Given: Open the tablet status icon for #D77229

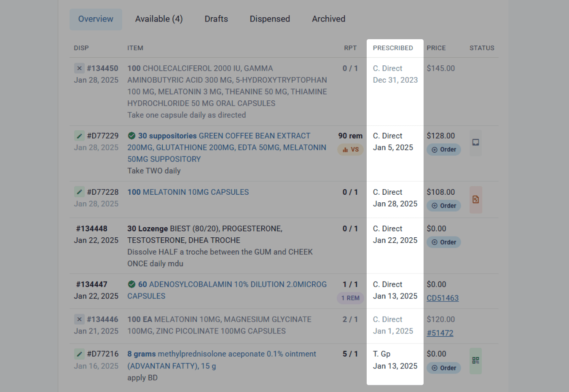Looking at the screenshot, I should [x=475, y=142].
